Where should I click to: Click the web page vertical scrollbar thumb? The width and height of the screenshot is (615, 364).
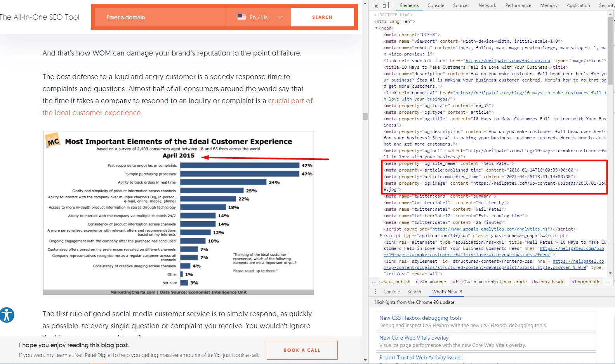[x=365, y=116]
